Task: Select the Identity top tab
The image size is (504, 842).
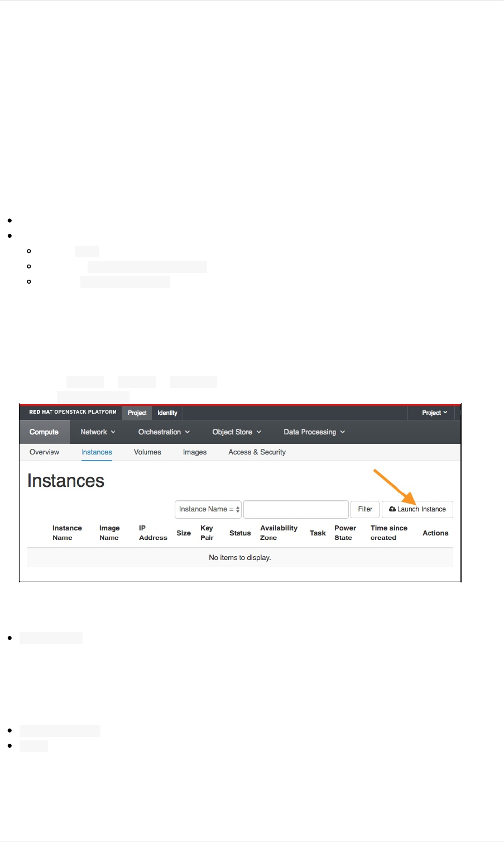Action: (167, 413)
